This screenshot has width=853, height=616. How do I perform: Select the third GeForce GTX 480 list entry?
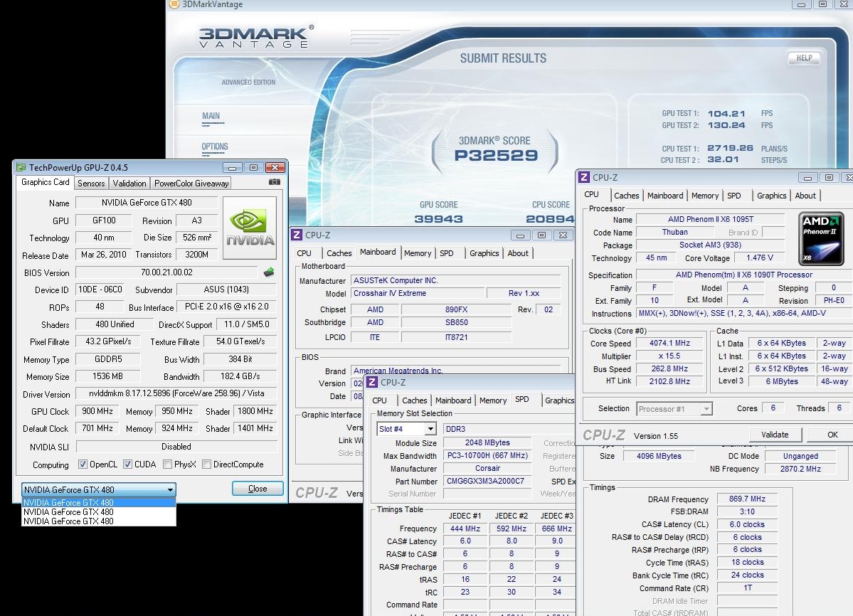click(x=98, y=521)
